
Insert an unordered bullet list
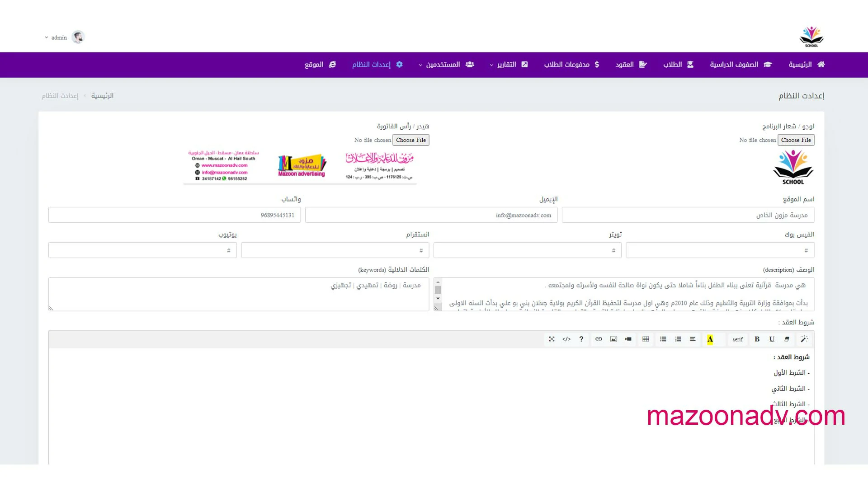(x=663, y=339)
